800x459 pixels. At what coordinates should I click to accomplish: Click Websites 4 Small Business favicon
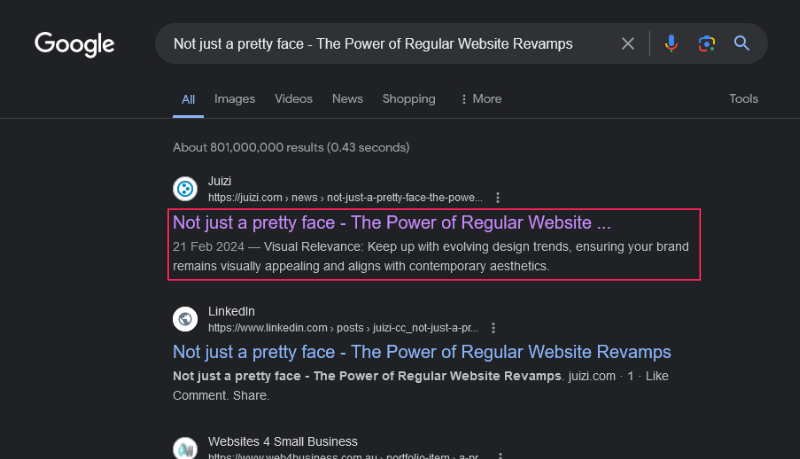[185, 449]
